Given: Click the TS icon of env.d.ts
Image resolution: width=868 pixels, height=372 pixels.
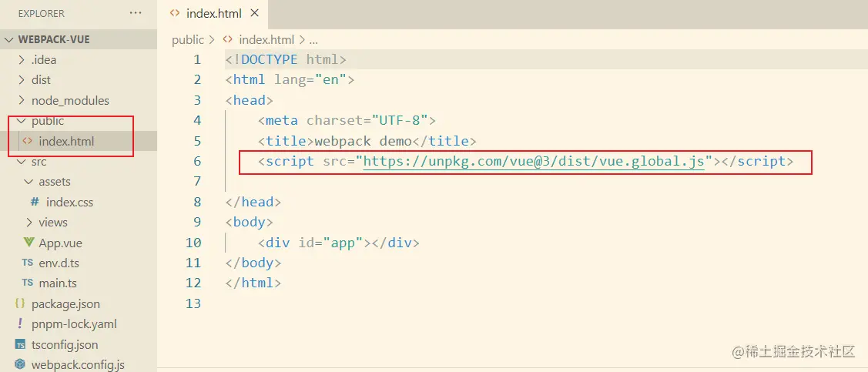Looking at the screenshot, I should (28, 263).
